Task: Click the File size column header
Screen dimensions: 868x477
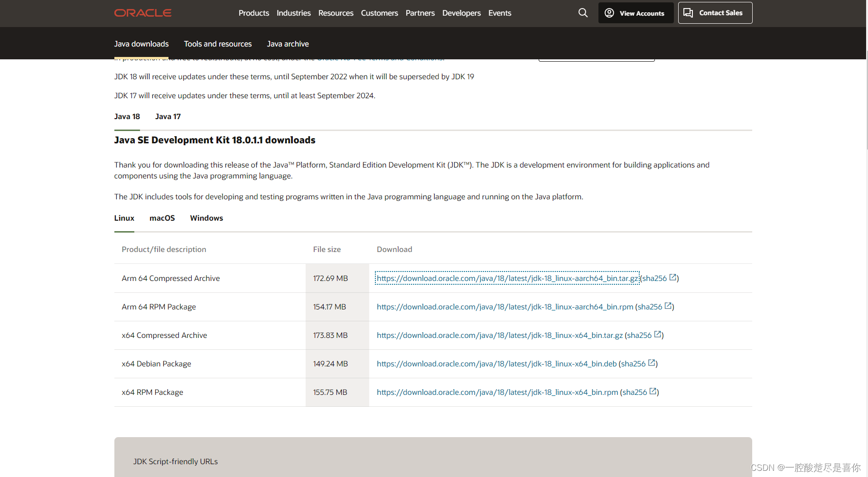Action: coord(327,249)
